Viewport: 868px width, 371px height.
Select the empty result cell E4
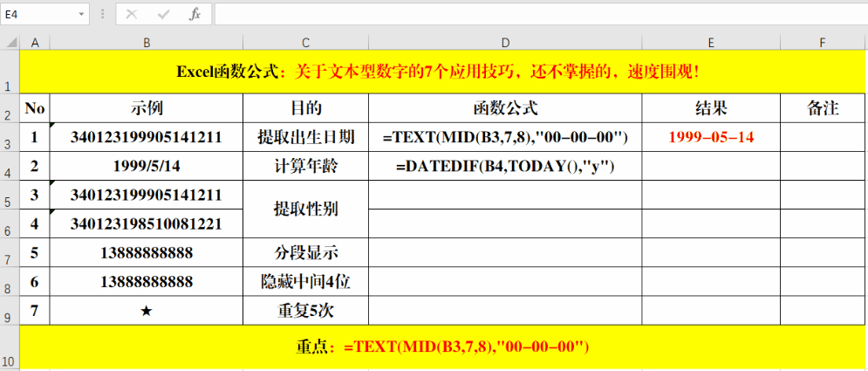(711, 166)
